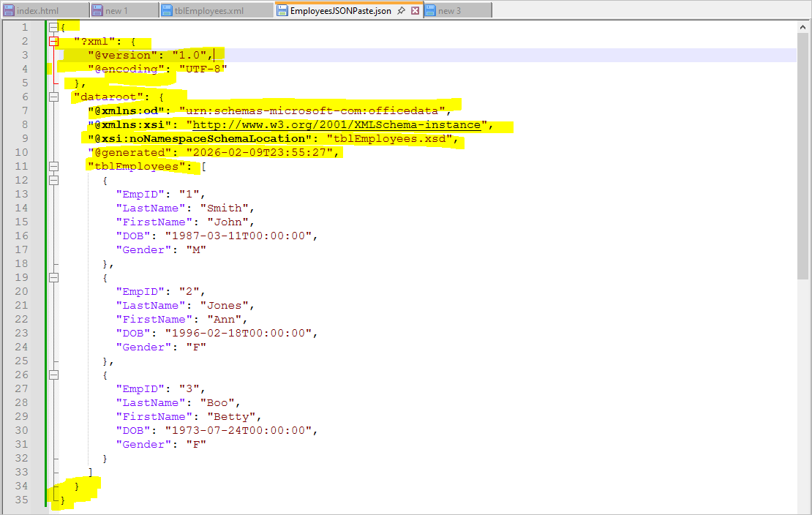Pin the EmployeesJSONPaste.json tab
The width and height of the screenshot is (812, 515).
[401, 10]
